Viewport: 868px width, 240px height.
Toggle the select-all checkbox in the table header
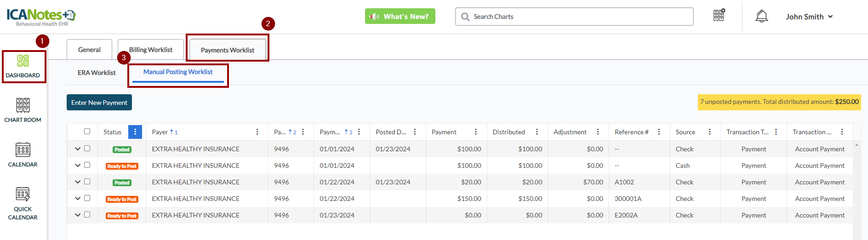pyautogui.click(x=87, y=131)
